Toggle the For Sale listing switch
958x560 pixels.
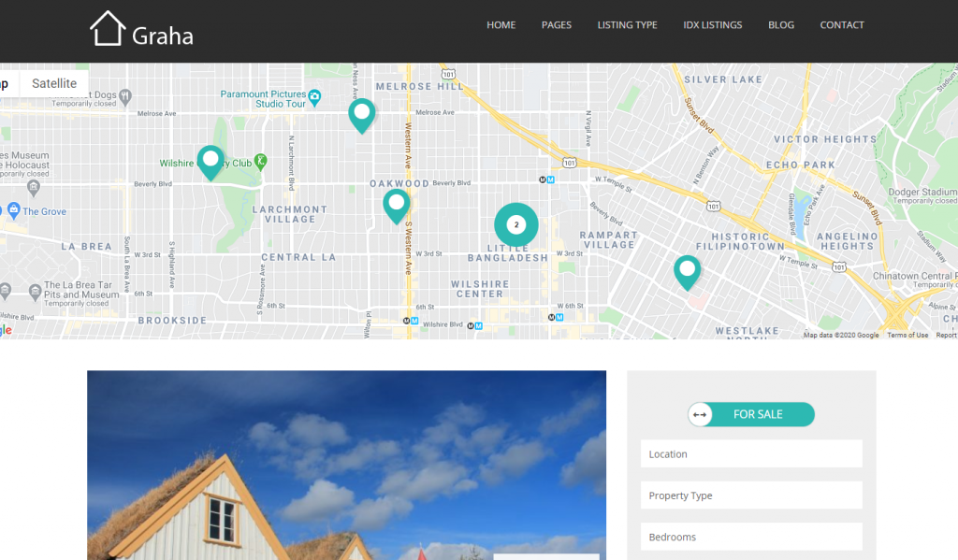pos(750,414)
